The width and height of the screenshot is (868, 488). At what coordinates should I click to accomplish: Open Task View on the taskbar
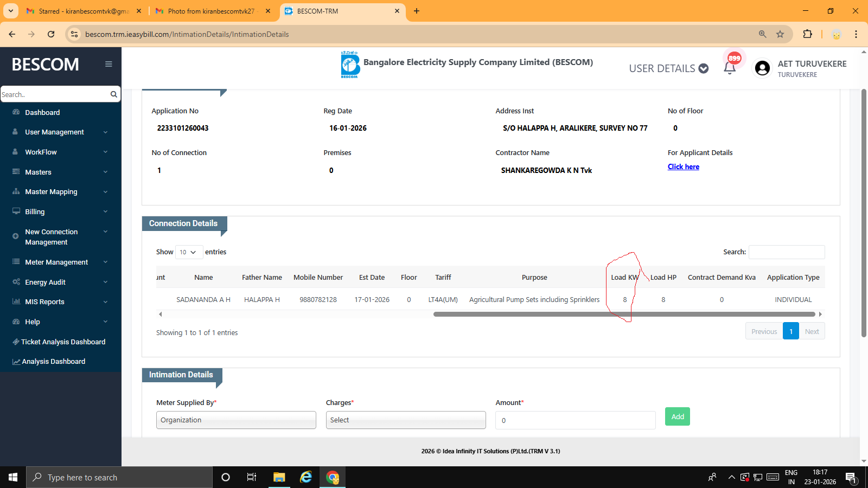point(252,477)
